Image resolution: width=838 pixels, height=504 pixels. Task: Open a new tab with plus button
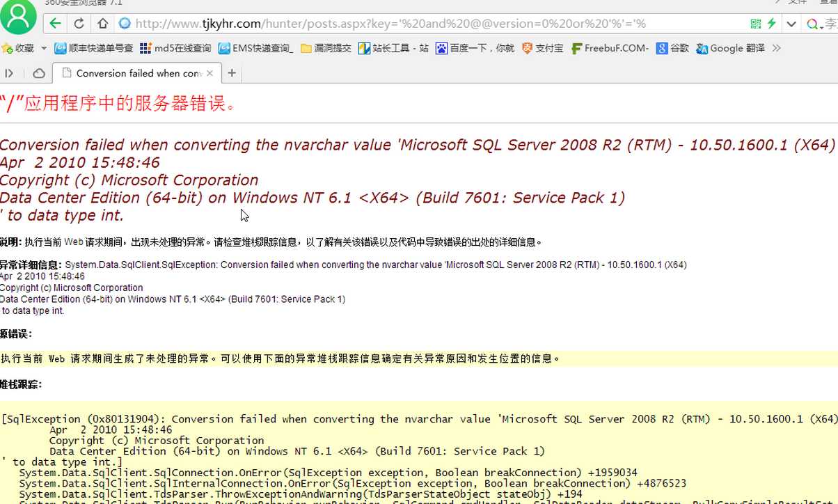[x=232, y=73]
